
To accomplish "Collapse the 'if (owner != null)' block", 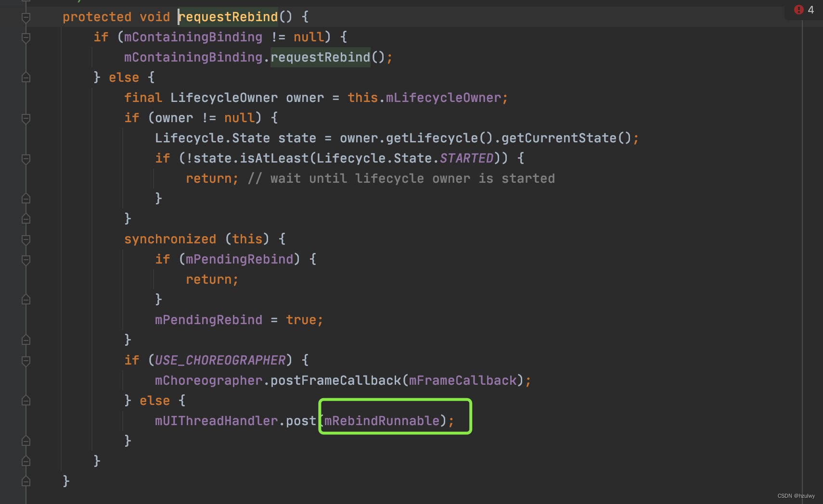I will tap(26, 118).
